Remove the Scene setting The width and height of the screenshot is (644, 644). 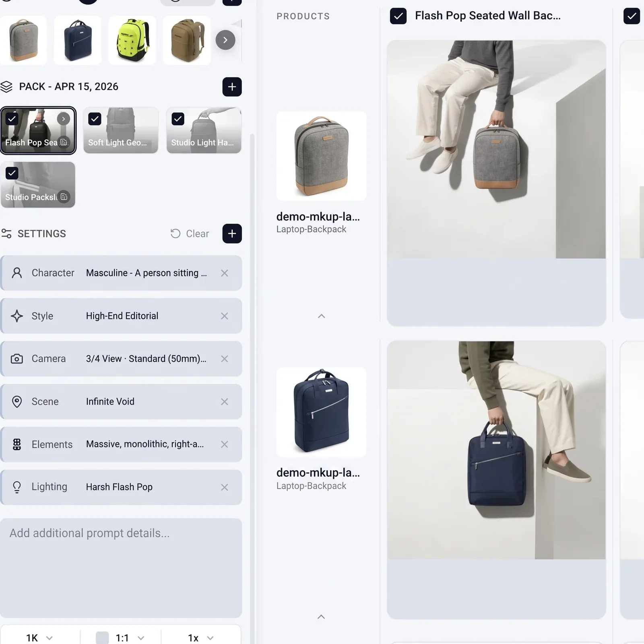pyautogui.click(x=225, y=402)
